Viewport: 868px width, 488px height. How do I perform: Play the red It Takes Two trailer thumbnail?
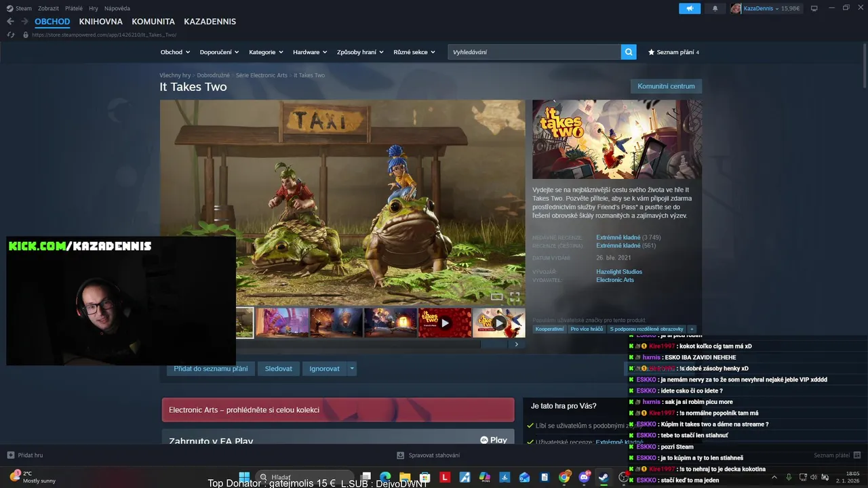click(x=445, y=323)
